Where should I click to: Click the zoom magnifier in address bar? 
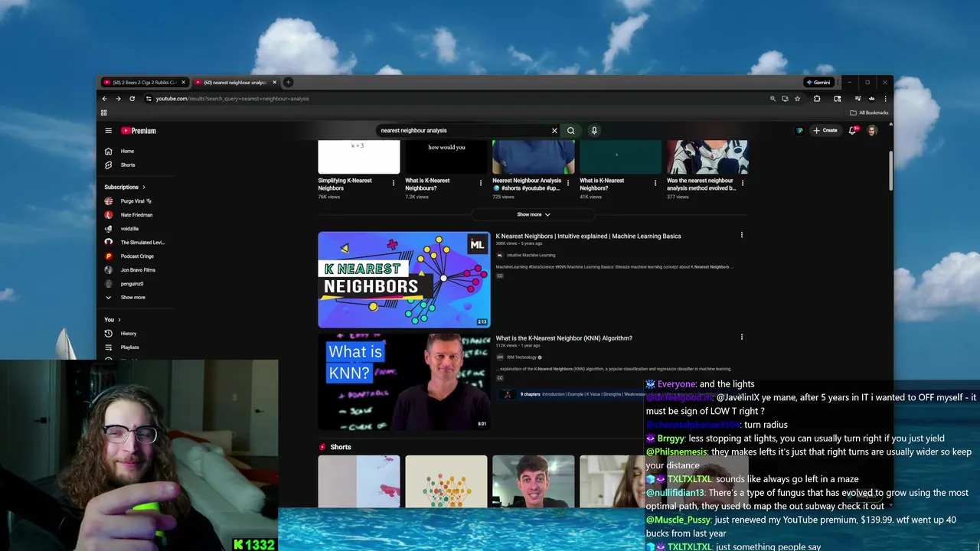click(773, 99)
